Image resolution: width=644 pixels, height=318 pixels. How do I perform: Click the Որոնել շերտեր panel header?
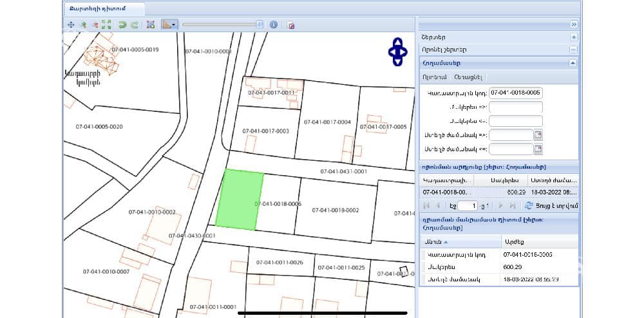click(x=498, y=50)
